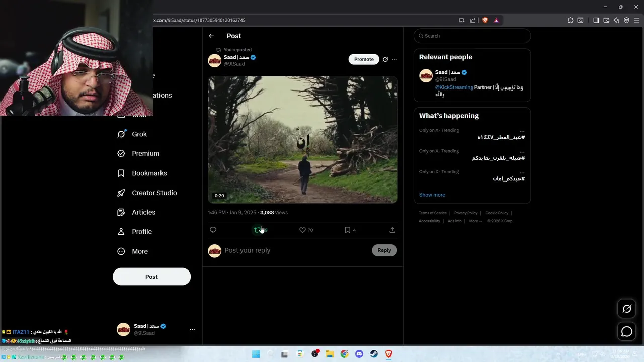The image size is (644, 362).
Task: Open the Cookie Policy link
Action: tap(497, 213)
